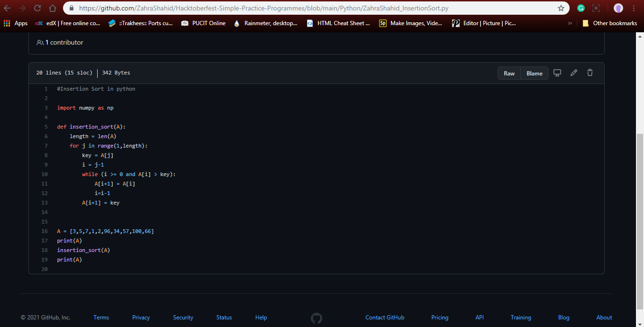Click GitHub Octocat logo in footer
The width and height of the screenshot is (644, 327).
tap(317, 318)
